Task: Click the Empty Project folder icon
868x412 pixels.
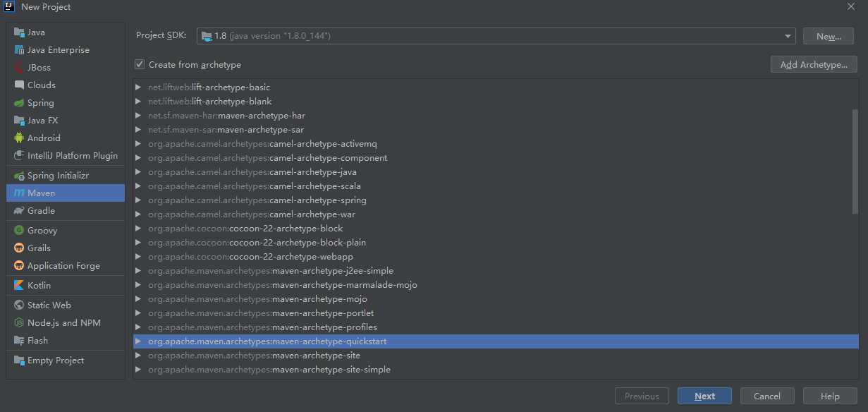Action: pyautogui.click(x=19, y=360)
